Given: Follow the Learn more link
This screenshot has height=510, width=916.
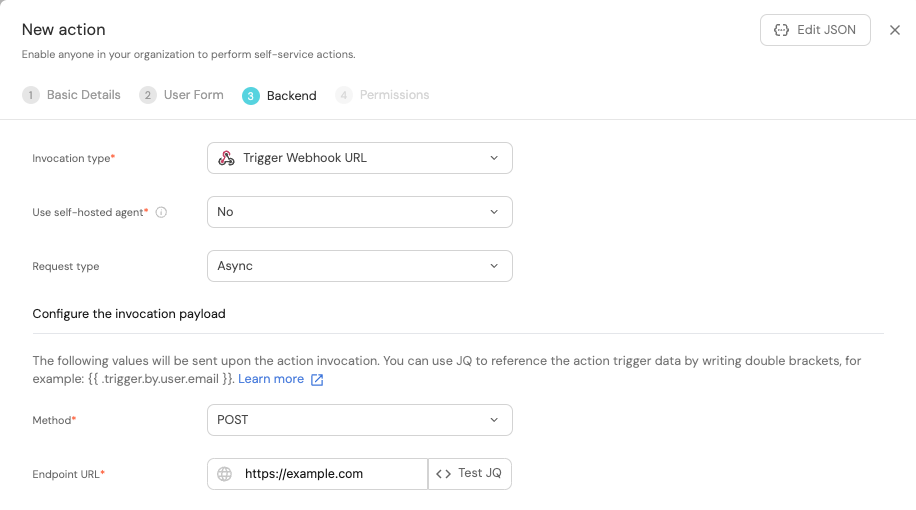Looking at the screenshot, I should (x=271, y=379).
